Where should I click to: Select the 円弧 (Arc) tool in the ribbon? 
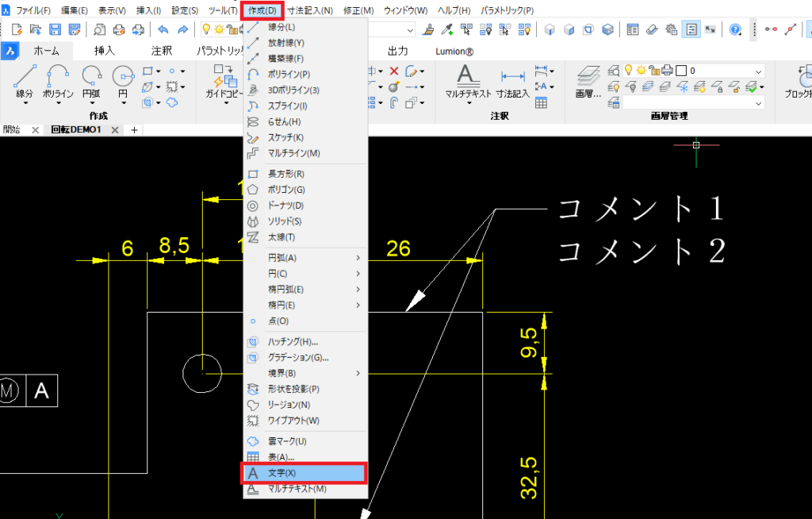92,83
